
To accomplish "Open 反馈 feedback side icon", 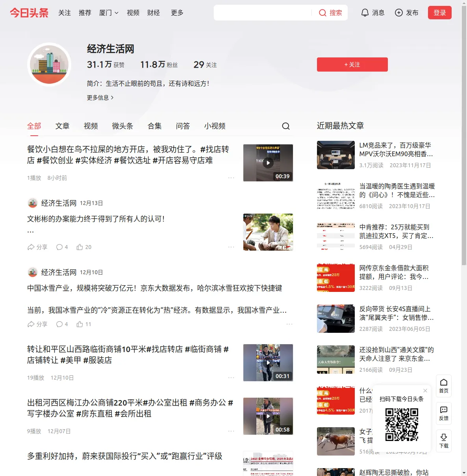I will [444, 413].
